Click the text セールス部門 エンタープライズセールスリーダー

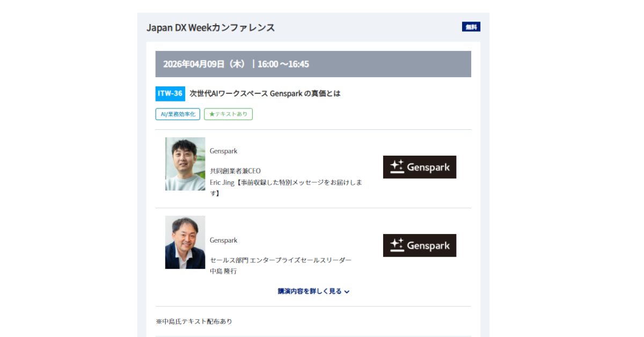[281, 260]
